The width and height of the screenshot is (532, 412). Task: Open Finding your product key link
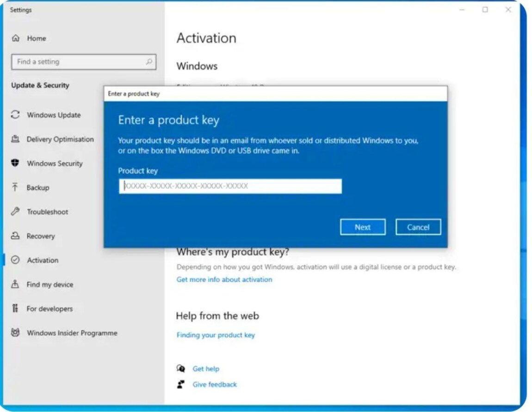click(216, 335)
